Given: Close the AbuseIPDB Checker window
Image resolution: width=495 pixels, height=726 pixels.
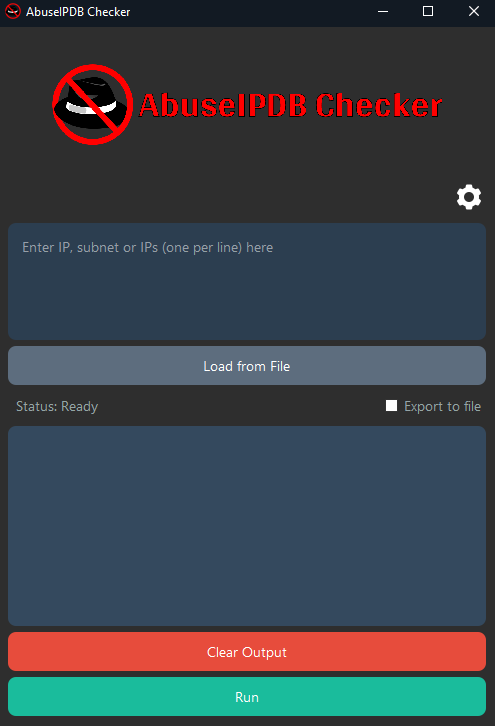Looking at the screenshot, I should pyautogui.click(x=474, y=11).
